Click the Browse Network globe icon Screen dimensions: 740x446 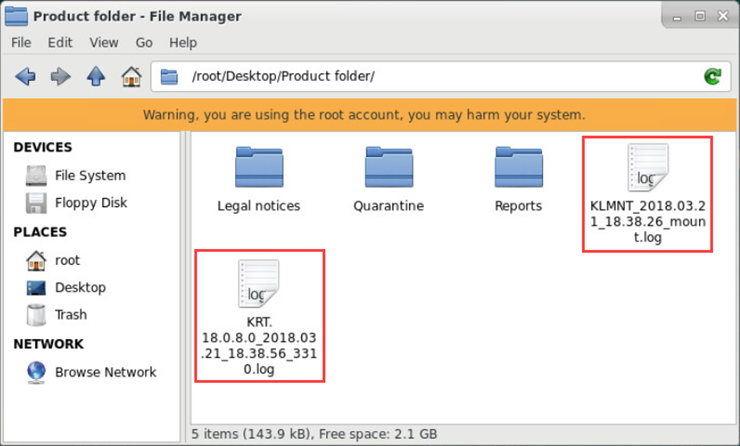pos(36,372)
